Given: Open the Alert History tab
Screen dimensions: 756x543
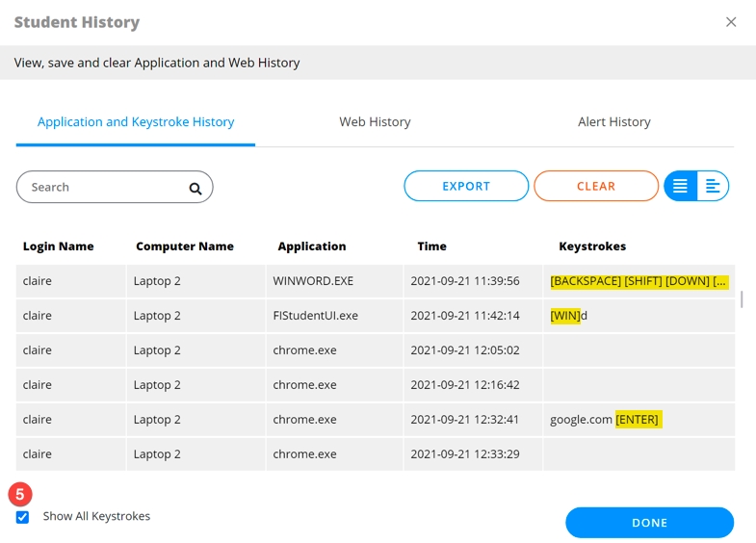Looking at the screenshot, I should [x=613, y=122].
